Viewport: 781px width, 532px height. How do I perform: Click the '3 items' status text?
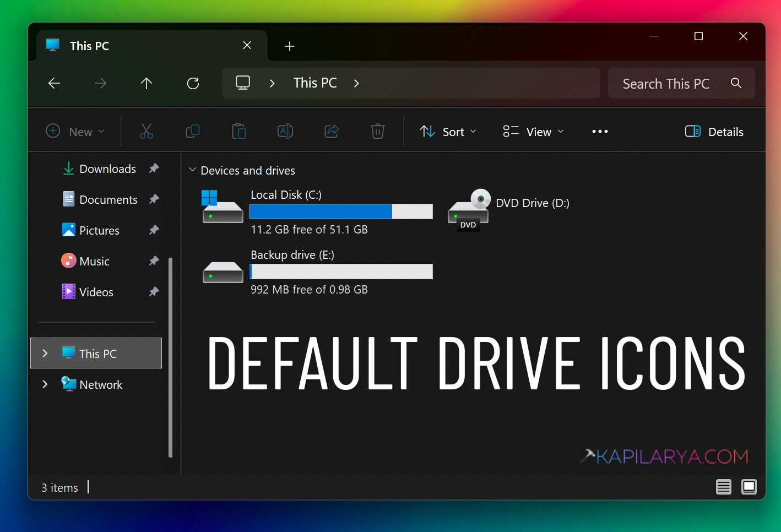coord(59,487)
